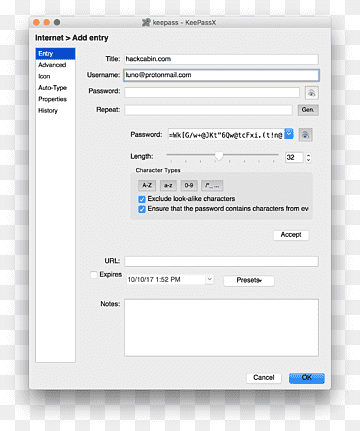Image resolution: width=360 pixels, height=431 pixels.
Task: Click inside the Notes text area
Action: point(221,328)
